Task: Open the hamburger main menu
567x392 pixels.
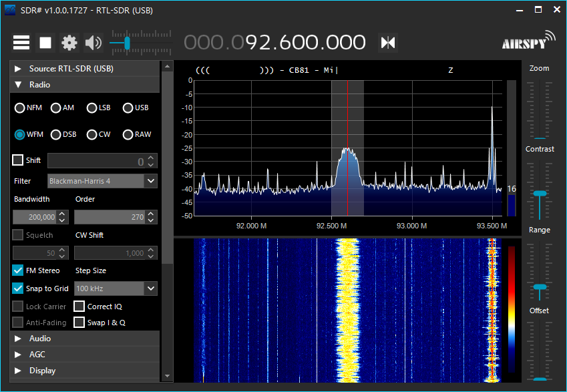Action: pyautogui.click(x=21, y=43)
